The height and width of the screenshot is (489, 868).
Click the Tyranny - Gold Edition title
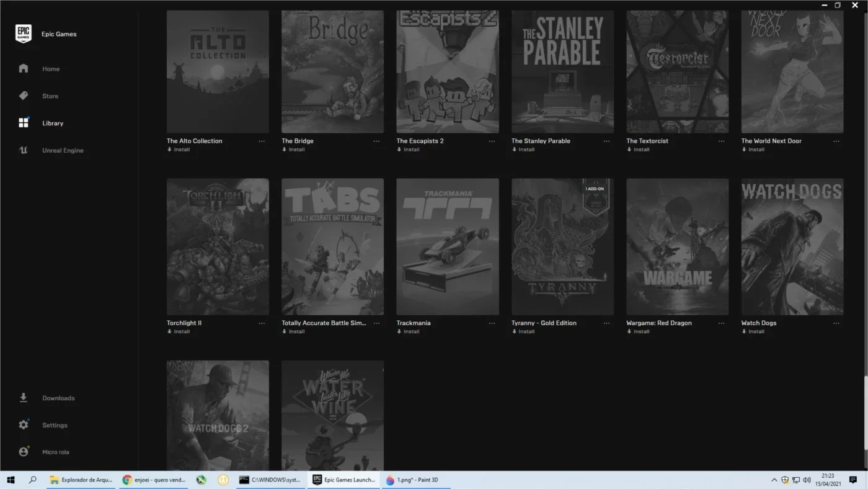tap(544, 323)
